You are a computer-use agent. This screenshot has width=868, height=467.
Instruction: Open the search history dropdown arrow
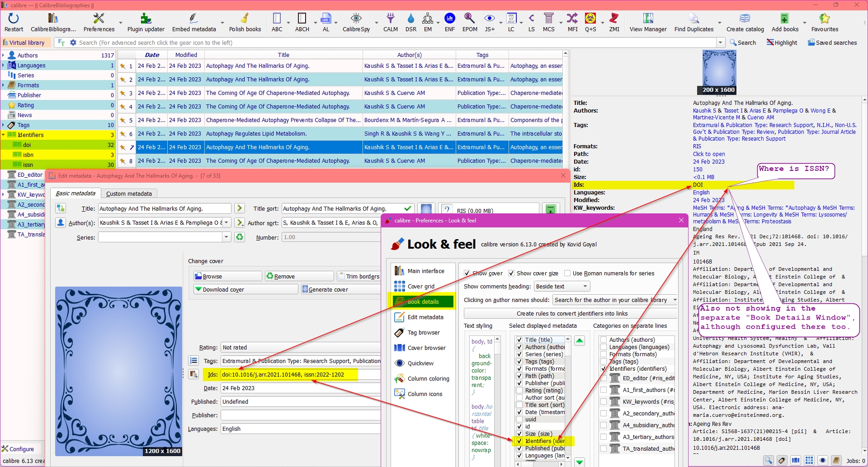[x=720, y=42]
